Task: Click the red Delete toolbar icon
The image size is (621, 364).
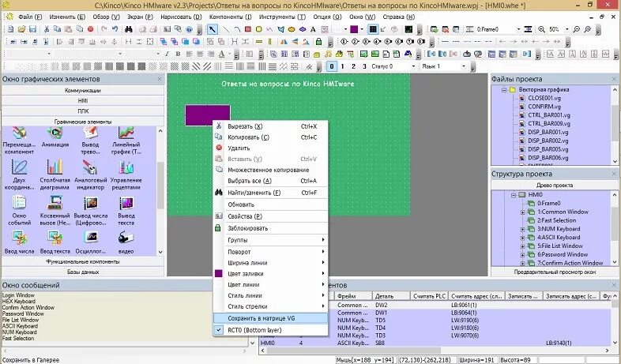Action: (90, 29)
